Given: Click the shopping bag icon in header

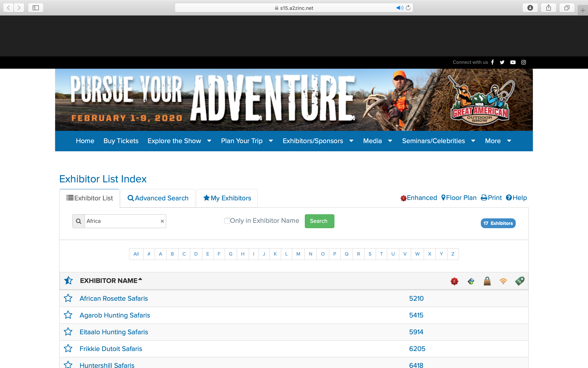Looking at the screenshot, I should tap(487, 281).
